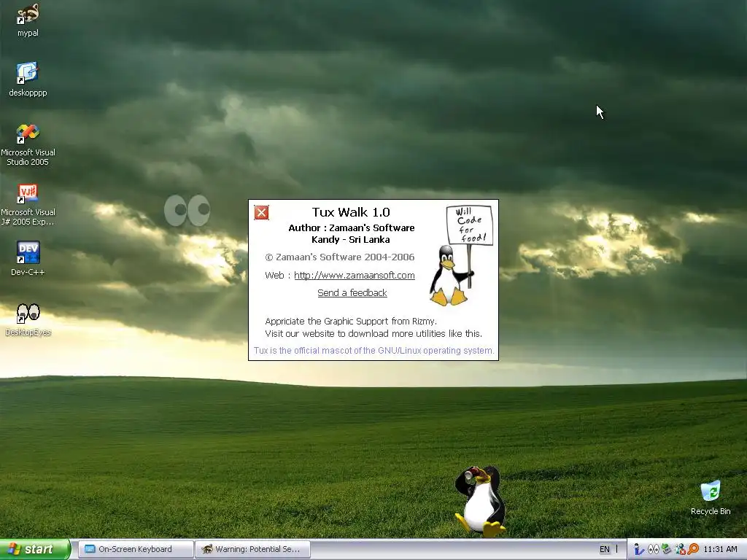Click the EN language bar indicator
The image size is (747, 560).
click(605, 549)
